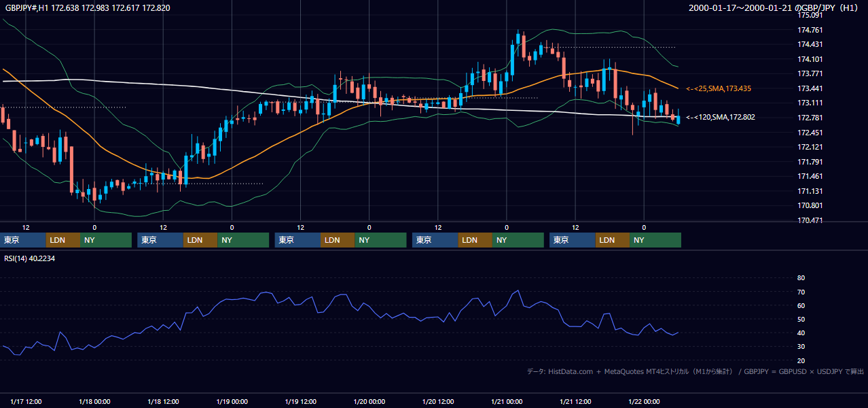Select price level 171.791 on the axis
This screenshot has width=868, height=408.
pos(810,162)
